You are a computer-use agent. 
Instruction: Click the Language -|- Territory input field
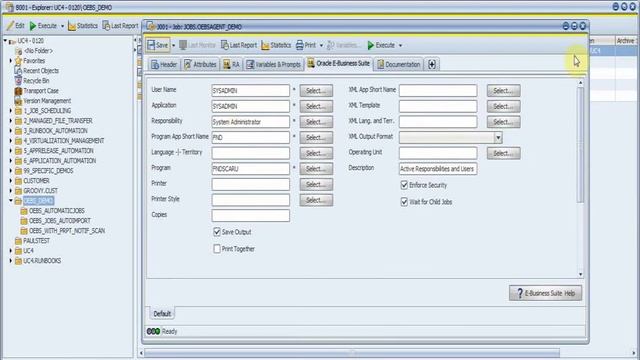[x=251, y=153]
